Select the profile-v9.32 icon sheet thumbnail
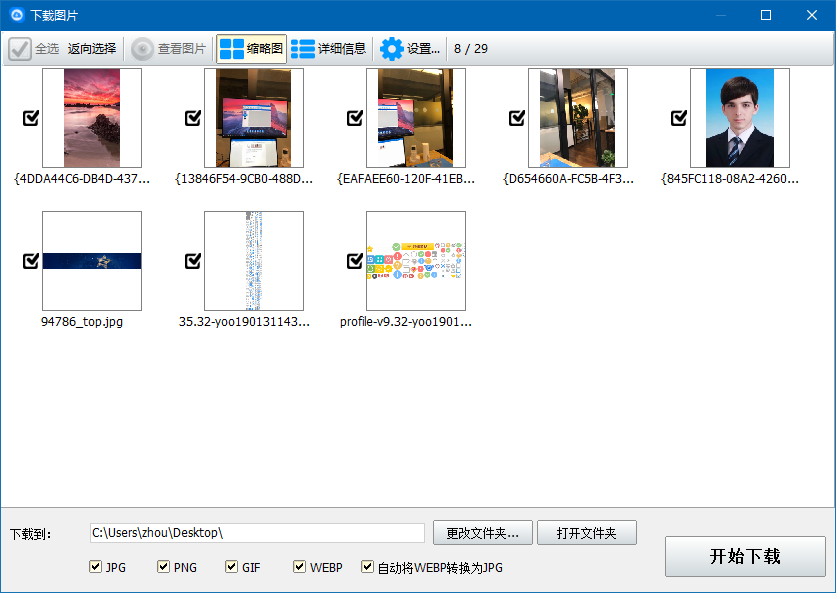The image size is (836, 593). coord(416,261)
